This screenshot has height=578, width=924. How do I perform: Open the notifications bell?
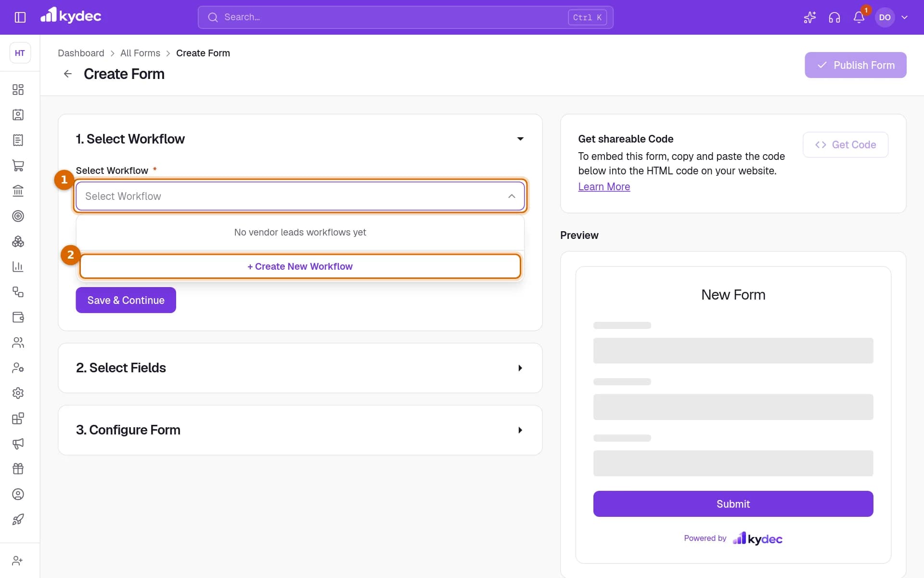click(859, 17)
